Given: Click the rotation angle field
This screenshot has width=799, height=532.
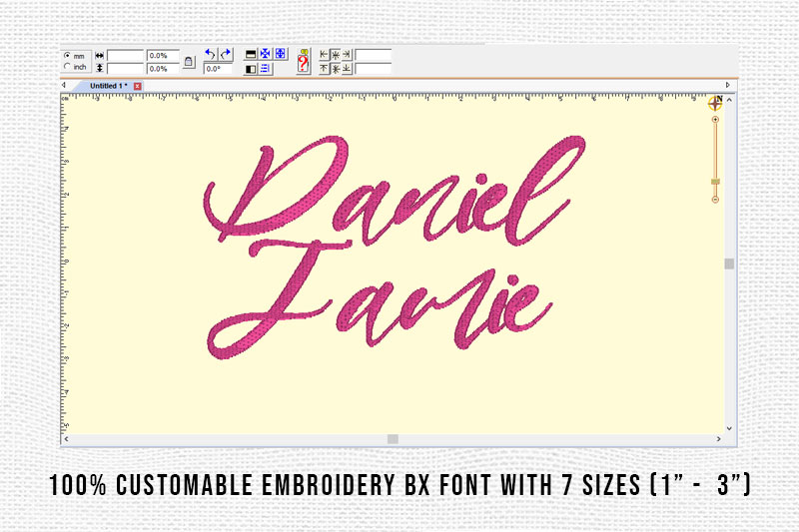Looking at the screenshot, I should click(x=218, y=69).
